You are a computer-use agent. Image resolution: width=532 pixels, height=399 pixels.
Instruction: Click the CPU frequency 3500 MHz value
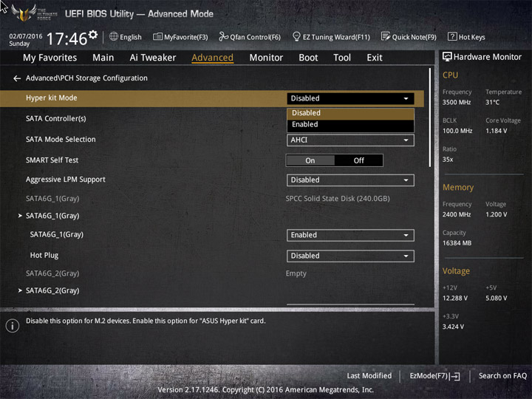(x=457, y=103)
